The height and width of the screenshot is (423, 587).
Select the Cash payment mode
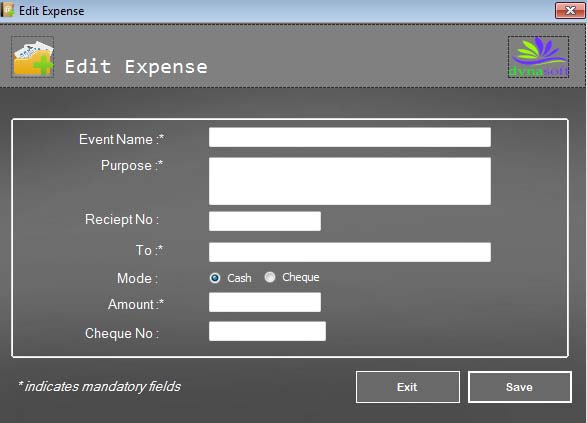pos(230,278)
